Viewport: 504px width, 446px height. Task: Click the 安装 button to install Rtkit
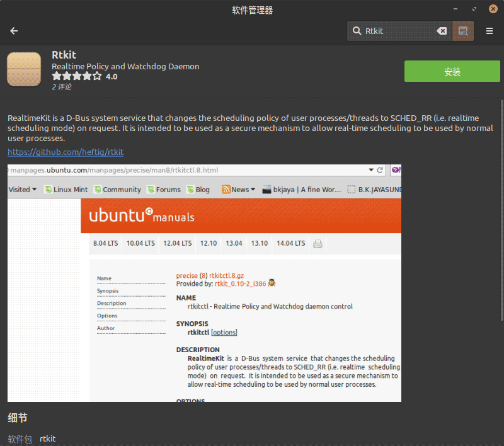452,71
